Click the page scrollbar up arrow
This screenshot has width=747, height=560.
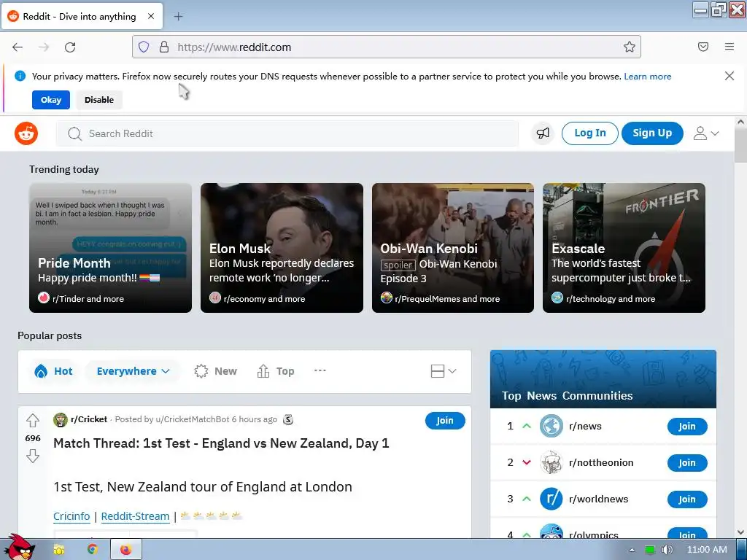tap(740, 122)
